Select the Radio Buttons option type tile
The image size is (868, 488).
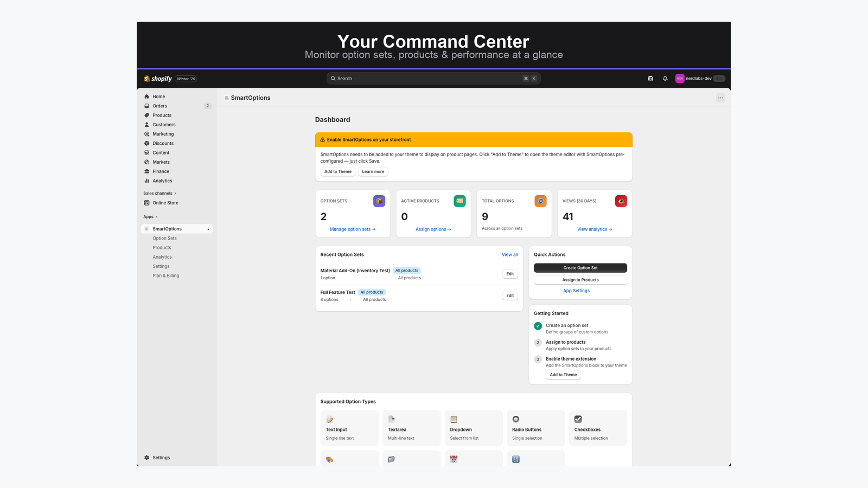click(535, 428)
